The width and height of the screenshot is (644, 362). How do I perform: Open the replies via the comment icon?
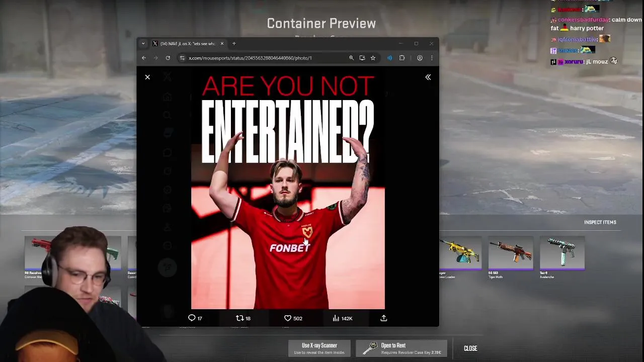pos(192,318)
